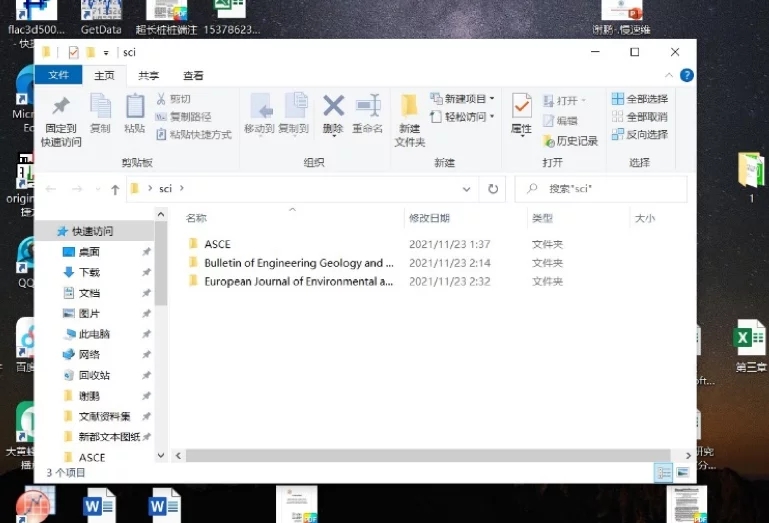The image size is (769, 523).
Task: Click the Delete (删除) ribbon icon
Action: point(333,114)
